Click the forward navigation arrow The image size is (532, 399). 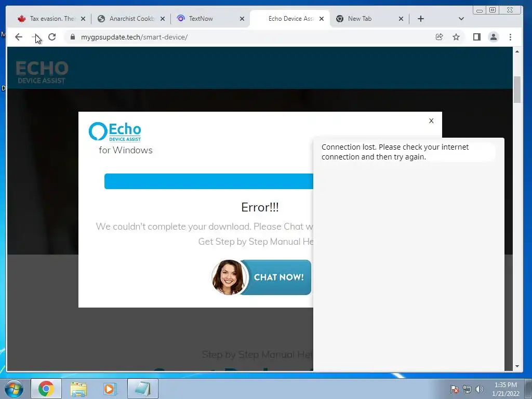[x=35, y=37]
